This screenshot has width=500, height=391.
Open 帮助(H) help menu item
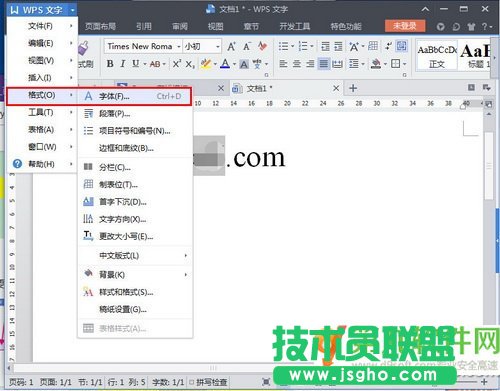coord(42,164)
